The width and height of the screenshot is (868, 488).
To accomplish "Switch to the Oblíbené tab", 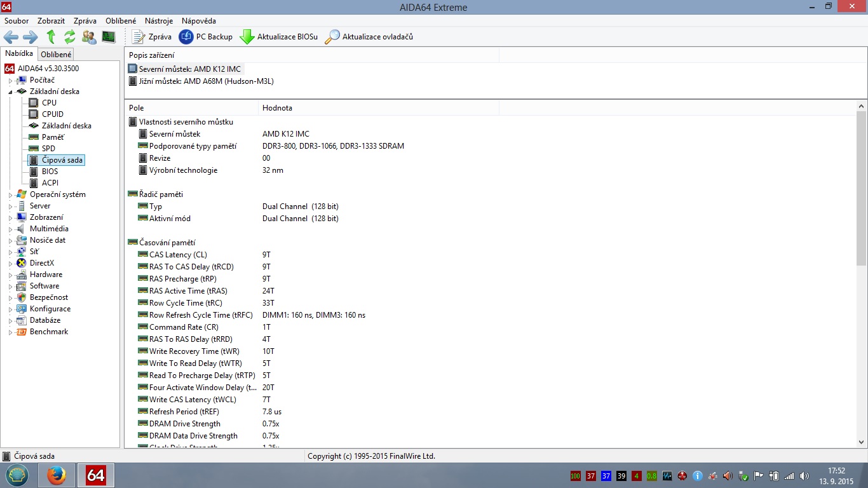I will click(x=56, y=55).
